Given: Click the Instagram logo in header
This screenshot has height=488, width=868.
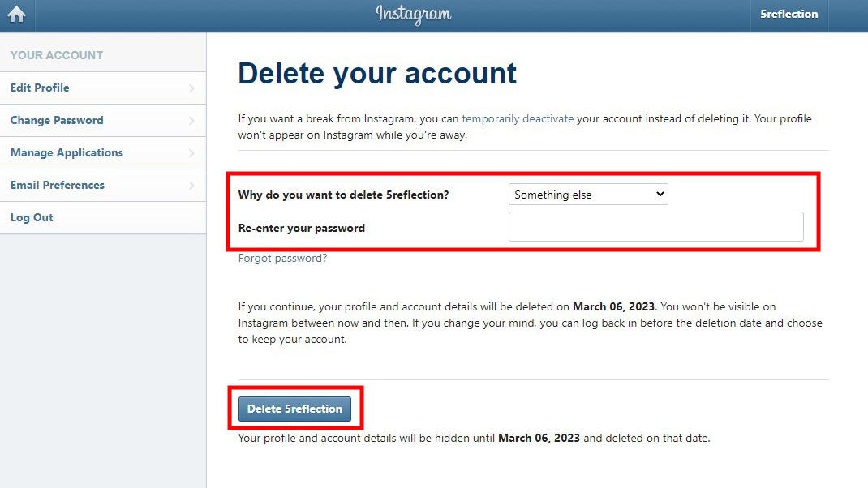Looking at the screenshot, I should (x=414, y=15).
